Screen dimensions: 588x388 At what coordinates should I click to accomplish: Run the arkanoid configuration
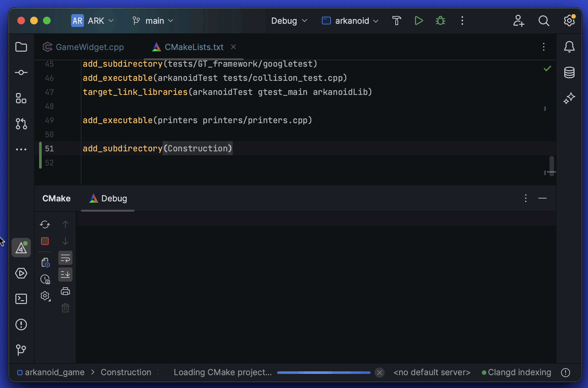(x=418, y=21)
